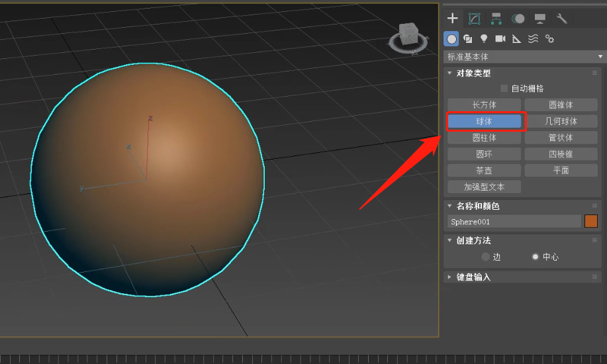Select the Lights category bulb icon

pyautogui.click(x=484, y=39)
